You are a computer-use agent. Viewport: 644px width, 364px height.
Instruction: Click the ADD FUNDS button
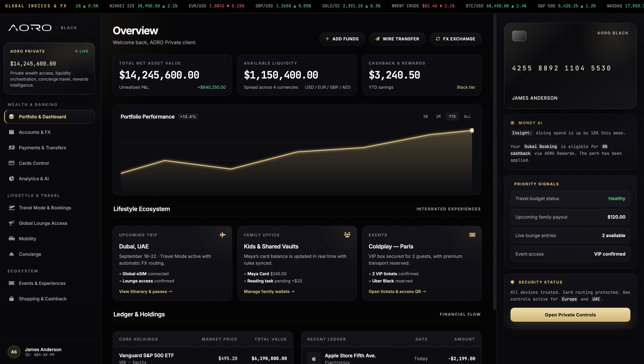342,39
